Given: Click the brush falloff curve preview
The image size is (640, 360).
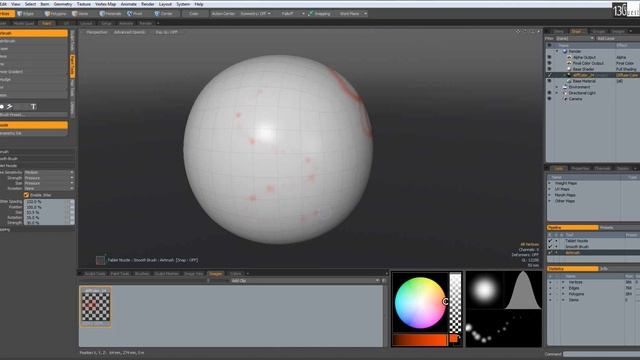Looking at the screenshot, I should pos(523,290).
